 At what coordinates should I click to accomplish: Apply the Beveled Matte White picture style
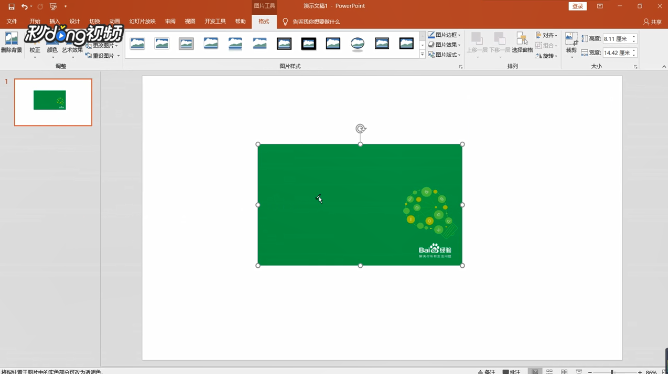(162, 43)
